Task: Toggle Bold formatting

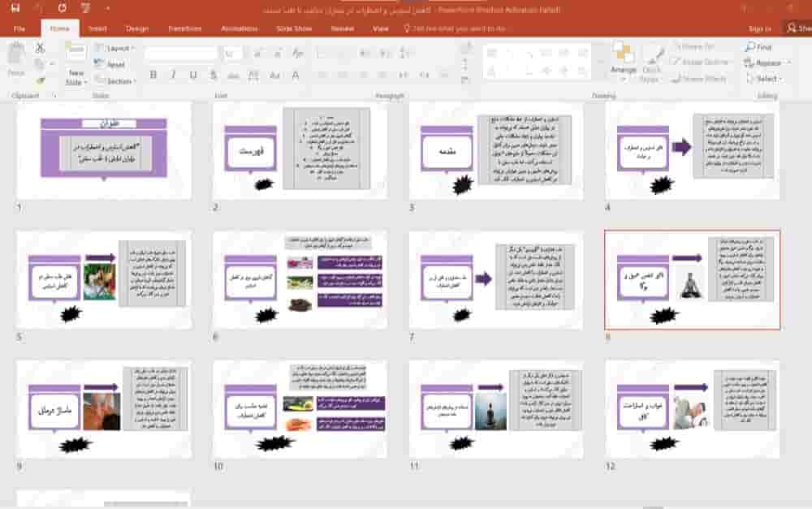Action: 153,75
